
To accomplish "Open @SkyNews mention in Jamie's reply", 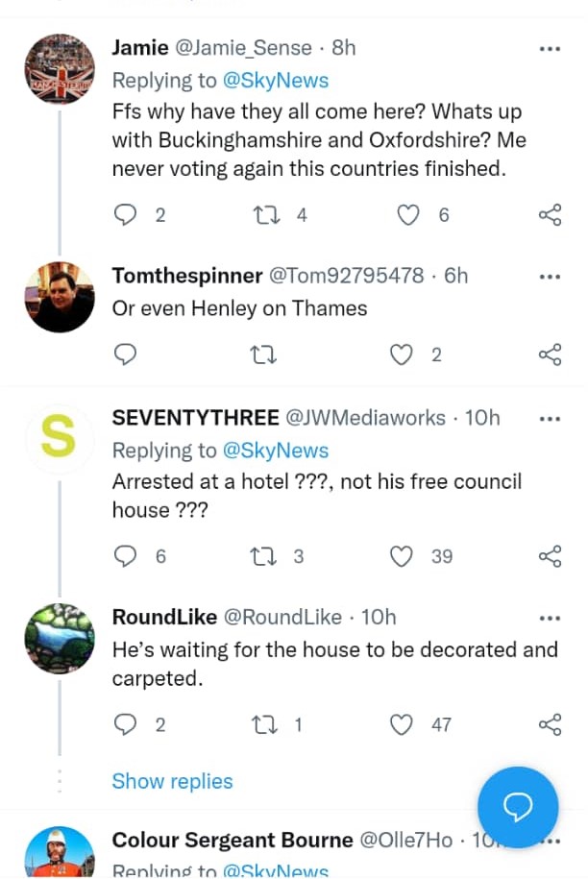I will 276,80.
